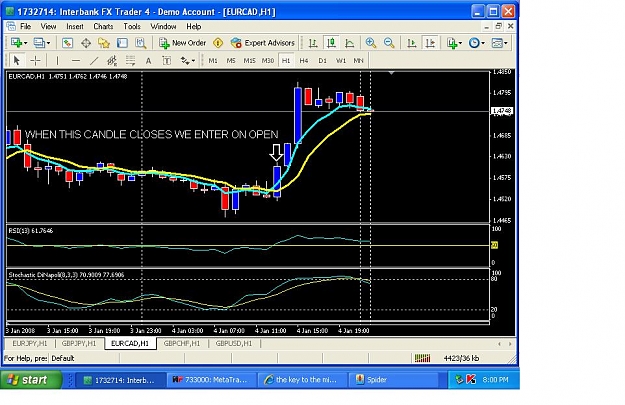Select the Equidistant Channel tool

point(112,61)
